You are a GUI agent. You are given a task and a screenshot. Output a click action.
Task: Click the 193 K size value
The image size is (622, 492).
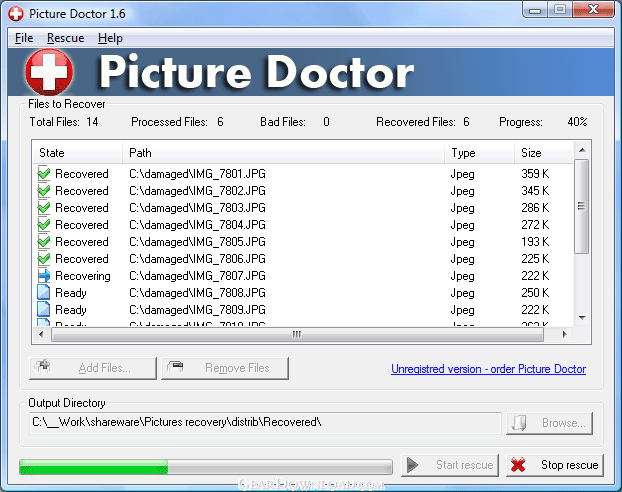click(535, 242)
